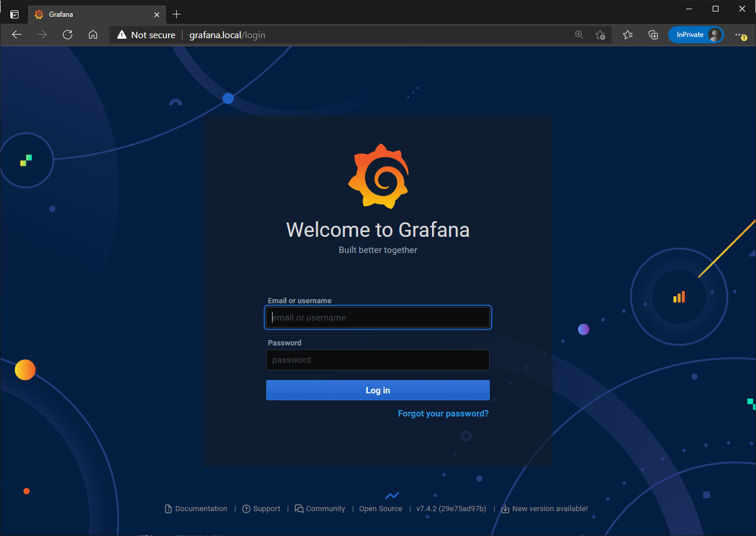Viewport: 756px width, 536px height.
Task: Select the Grafana browser tab
Action: click(x=97, y=14)
